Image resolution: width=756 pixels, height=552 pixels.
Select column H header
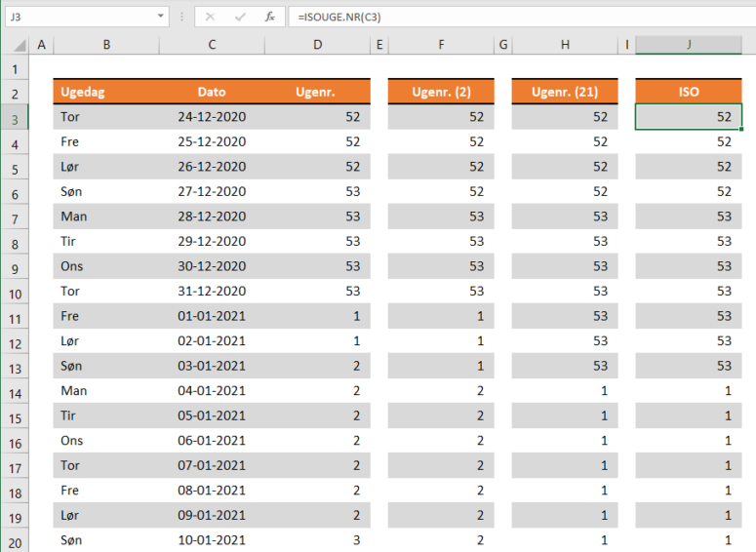[565, 45]
